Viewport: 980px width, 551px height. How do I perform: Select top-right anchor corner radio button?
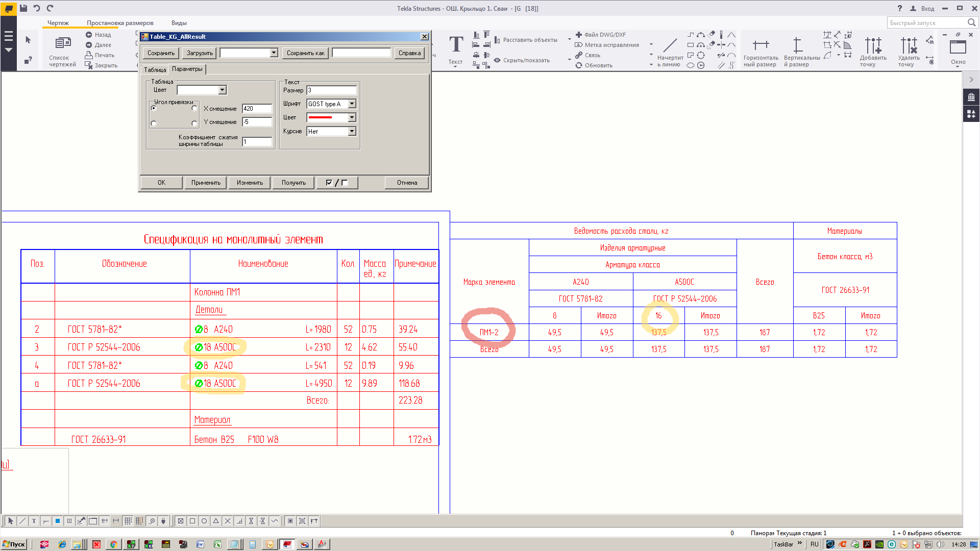click(x=194, y=108)
